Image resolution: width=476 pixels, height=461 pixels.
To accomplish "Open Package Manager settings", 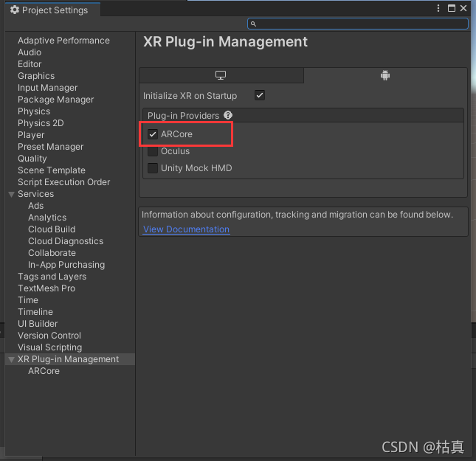I will (x=56, y=100).
